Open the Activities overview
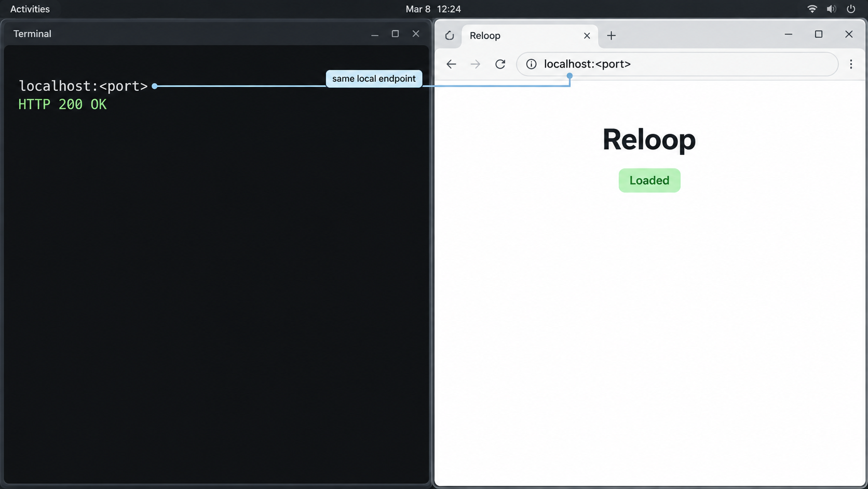This screenshot has width=868, height=489. click(30, 9)
